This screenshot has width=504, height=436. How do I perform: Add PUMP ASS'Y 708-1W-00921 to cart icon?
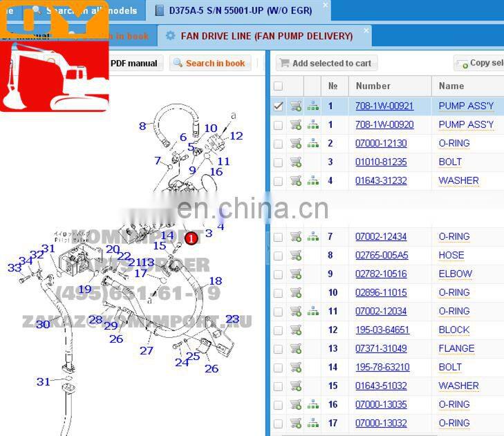point(296,106)
